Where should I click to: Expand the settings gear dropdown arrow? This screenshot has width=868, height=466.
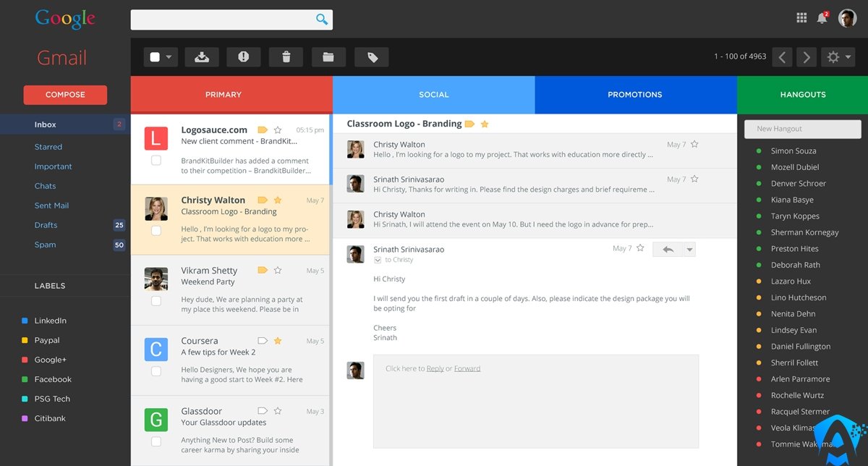848,57
